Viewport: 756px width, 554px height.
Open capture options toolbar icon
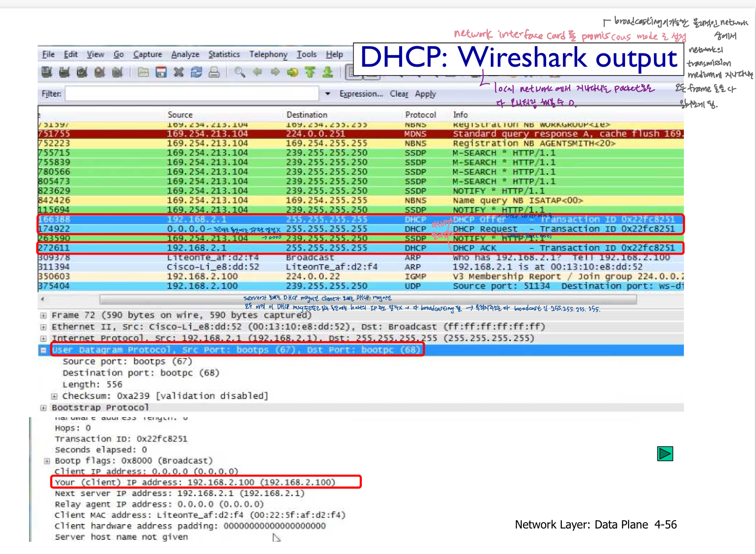tap(64, 72)
